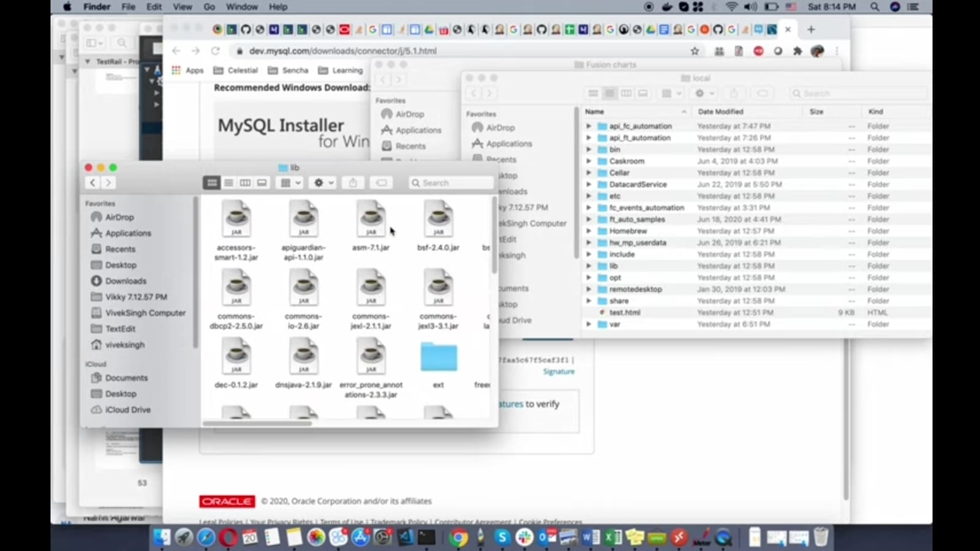Open new Chrome tab with plus
The height and width of the screenshot is (551, 980).
point(811,29)
